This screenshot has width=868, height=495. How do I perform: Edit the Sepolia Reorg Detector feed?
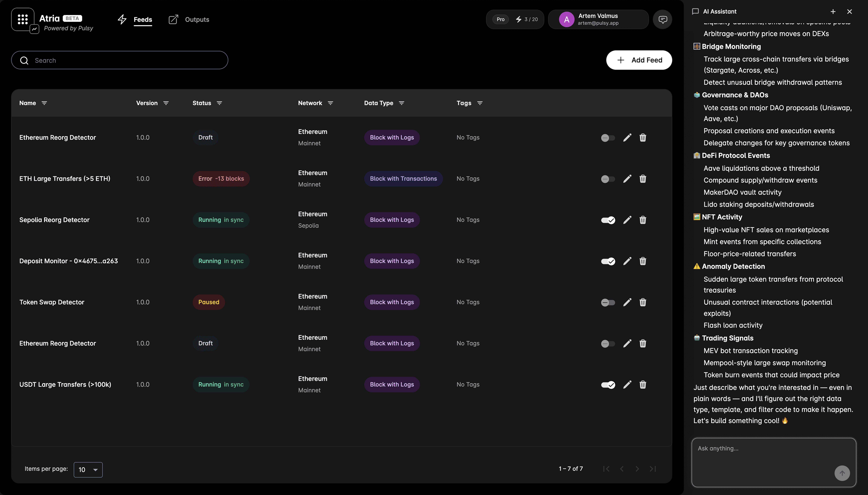(627, 220)
